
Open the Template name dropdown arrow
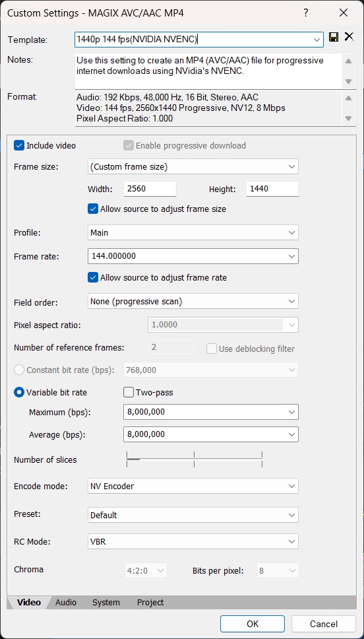(x=317, y=40)
